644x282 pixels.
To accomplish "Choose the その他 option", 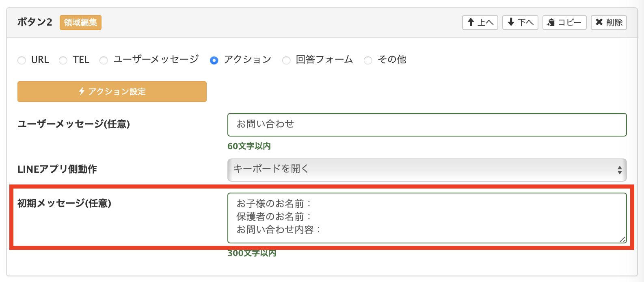I will (x=368, y=60).
